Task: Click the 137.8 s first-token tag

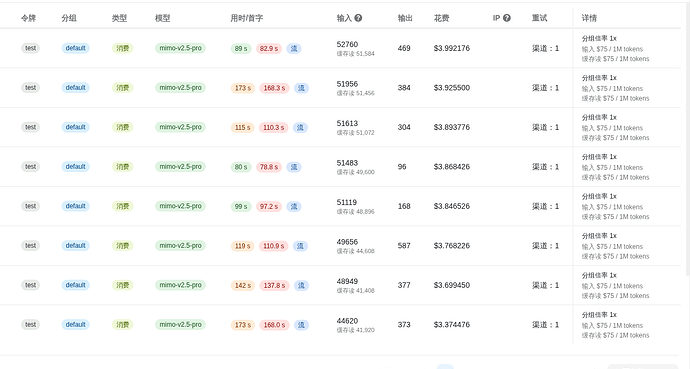Action: (x=274, y=285)
